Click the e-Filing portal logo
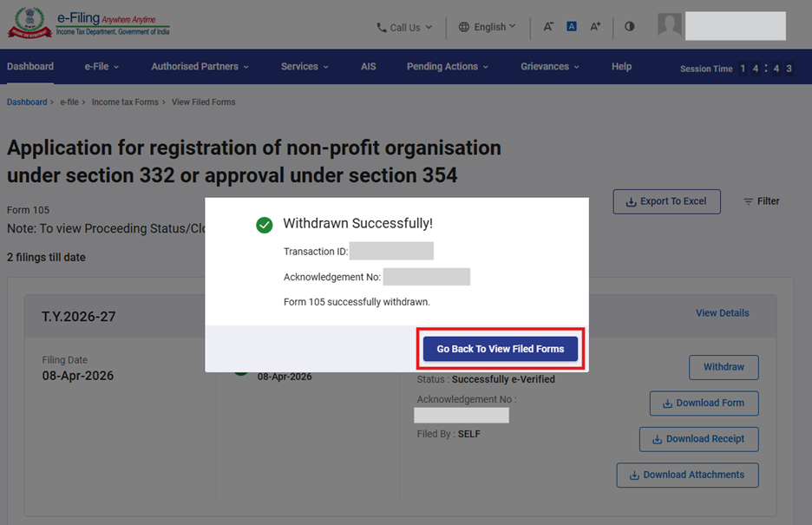The height and width of the screenshot is (525, 812). click(88, 25)
